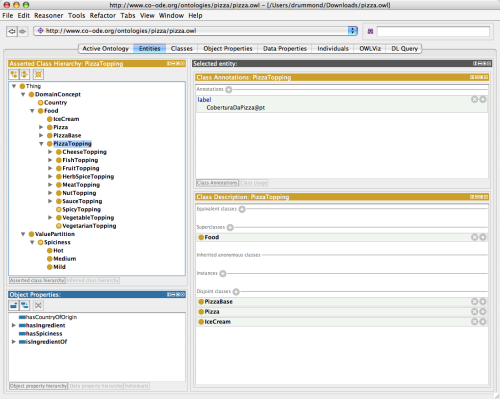The width and height of the screenshot is (500, 399).
Task: Select the Hot class under Spiciness
Action: click(58, 250)
